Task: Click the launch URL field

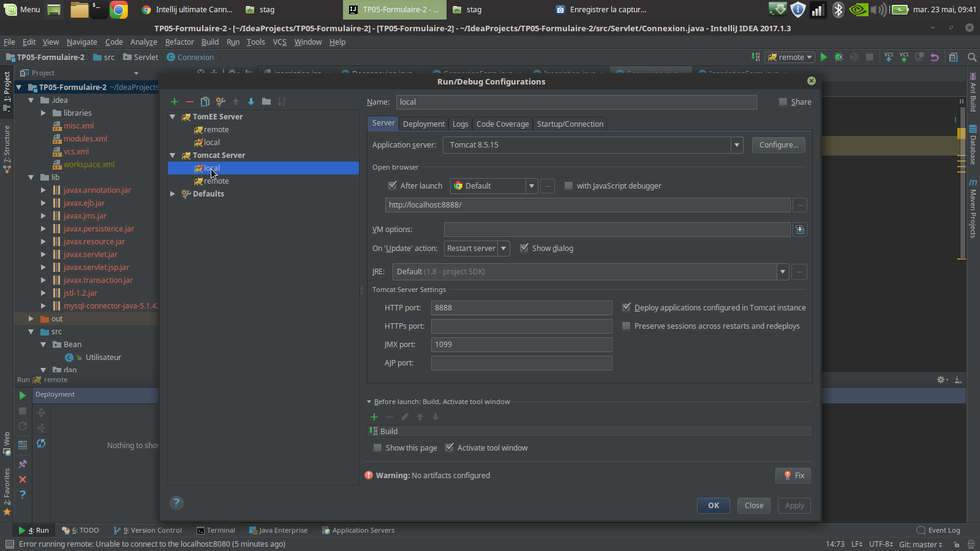Action: 587,205
